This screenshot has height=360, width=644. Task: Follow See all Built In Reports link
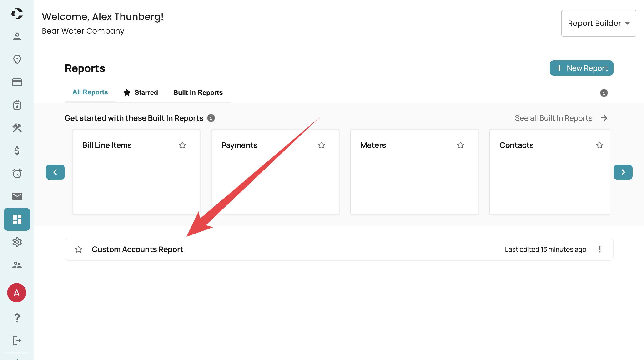[x=560, y=118]
